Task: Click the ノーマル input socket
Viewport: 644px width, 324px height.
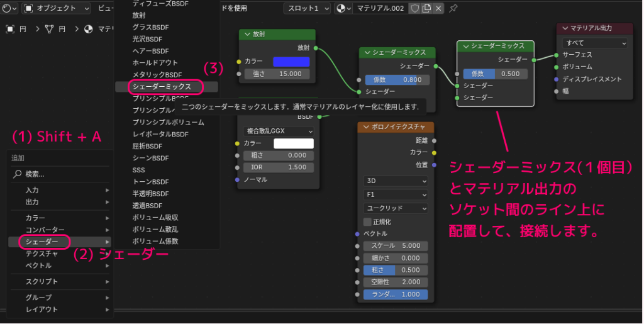Action: [x=237, y=179]
